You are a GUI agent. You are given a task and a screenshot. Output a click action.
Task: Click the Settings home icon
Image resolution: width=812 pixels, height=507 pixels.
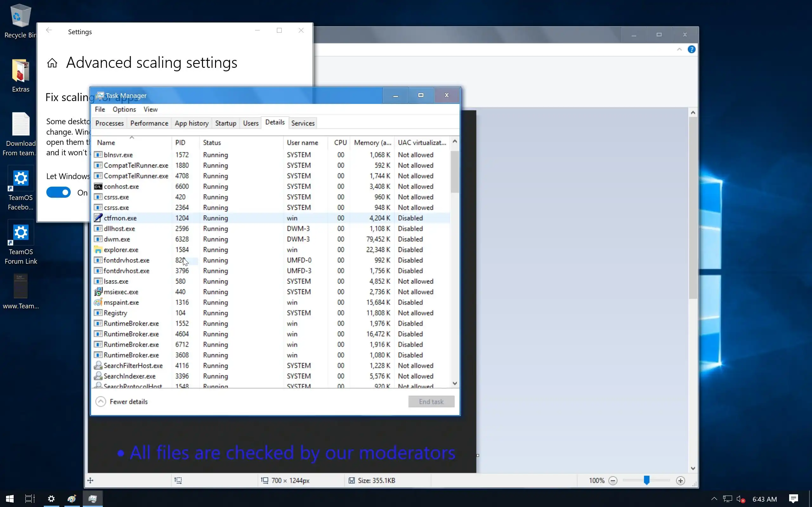point(52,63)
